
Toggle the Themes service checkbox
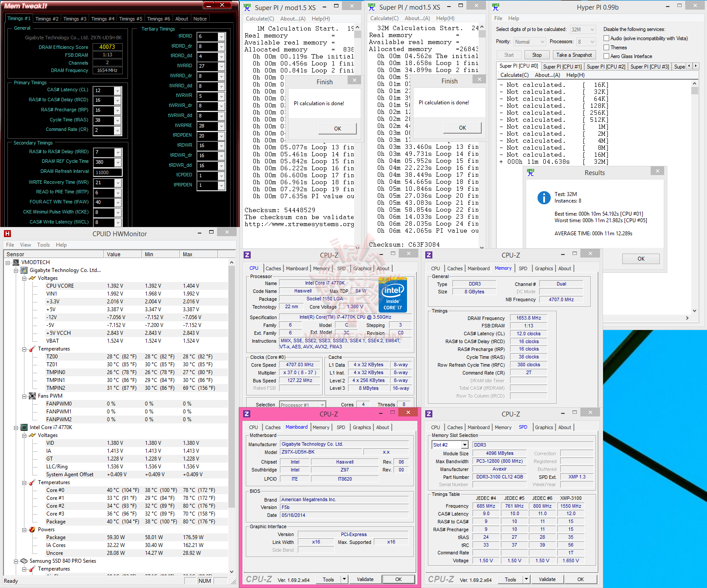[x=606, y=48]
